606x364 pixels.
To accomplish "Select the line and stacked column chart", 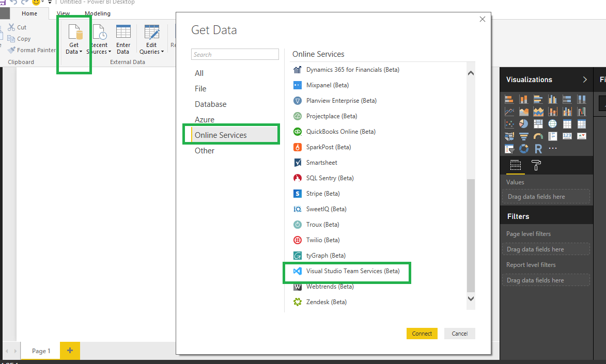I will tap(553, 112).
